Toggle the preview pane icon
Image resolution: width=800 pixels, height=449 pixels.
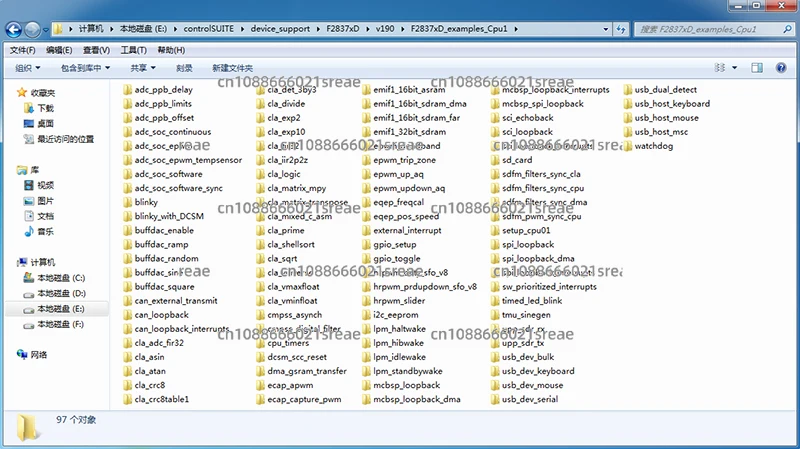point(757,68)
